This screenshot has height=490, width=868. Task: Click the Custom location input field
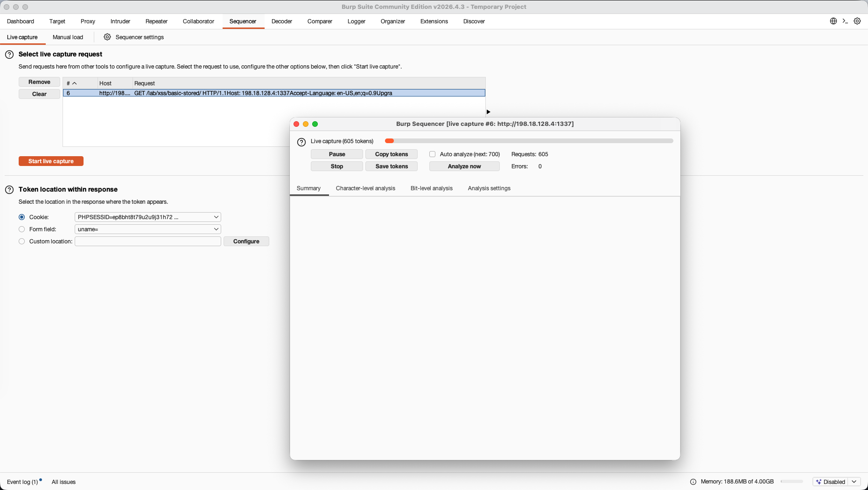148,241
